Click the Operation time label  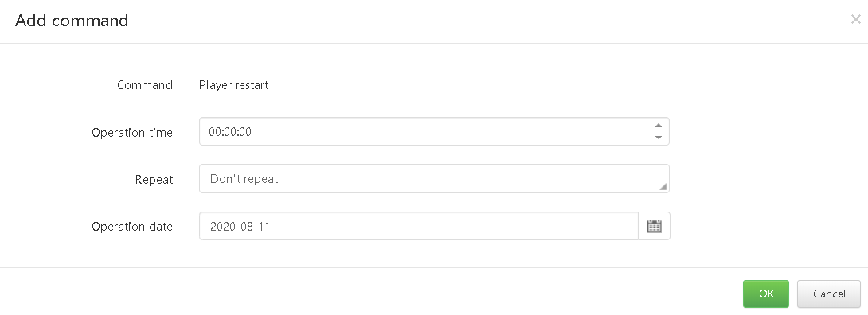point(131,133)
